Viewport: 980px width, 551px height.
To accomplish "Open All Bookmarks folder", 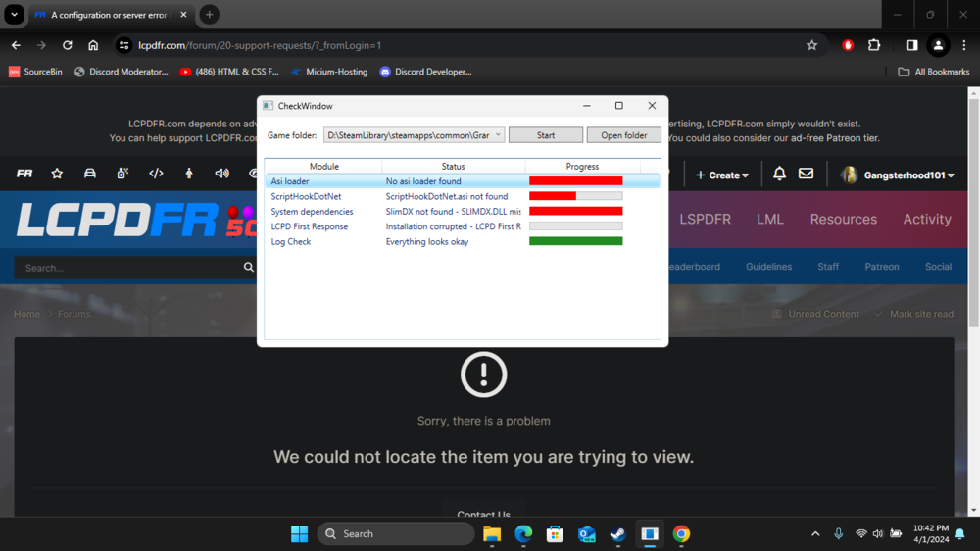I will pyautogui.click(x=934, y=72).
